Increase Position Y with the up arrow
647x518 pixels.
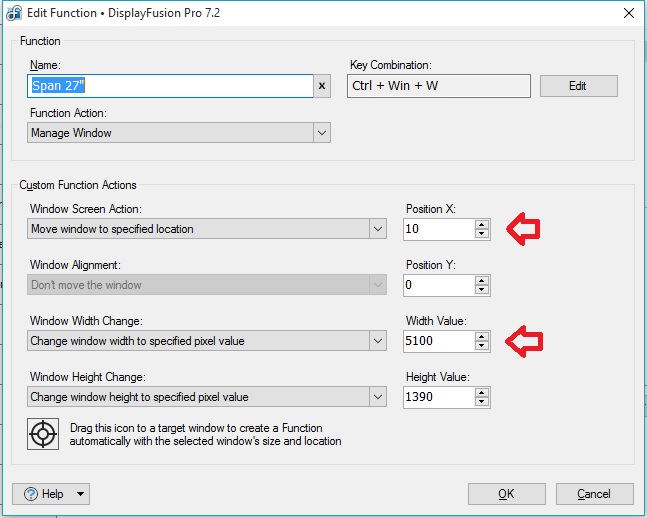pyautogui.click(x=482, y=280)
